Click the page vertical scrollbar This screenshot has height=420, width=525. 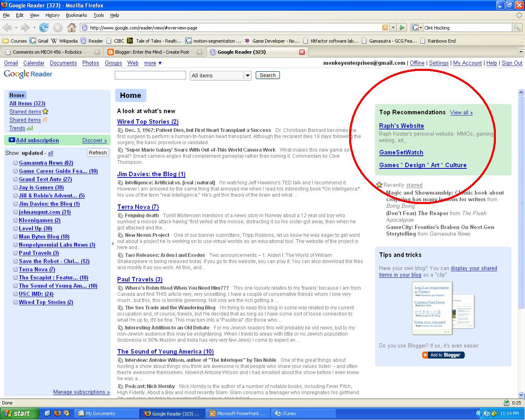click(521, 201)
